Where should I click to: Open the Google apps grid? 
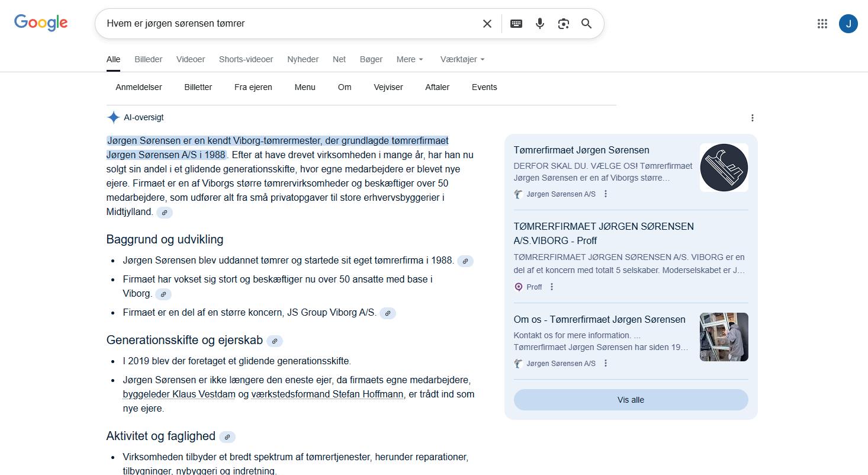click(822, 24)
